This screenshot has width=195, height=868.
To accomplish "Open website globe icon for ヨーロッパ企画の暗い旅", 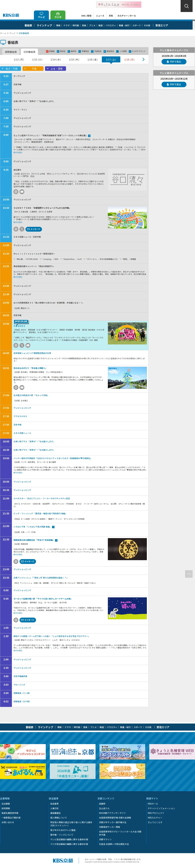I will click(16, 620).
